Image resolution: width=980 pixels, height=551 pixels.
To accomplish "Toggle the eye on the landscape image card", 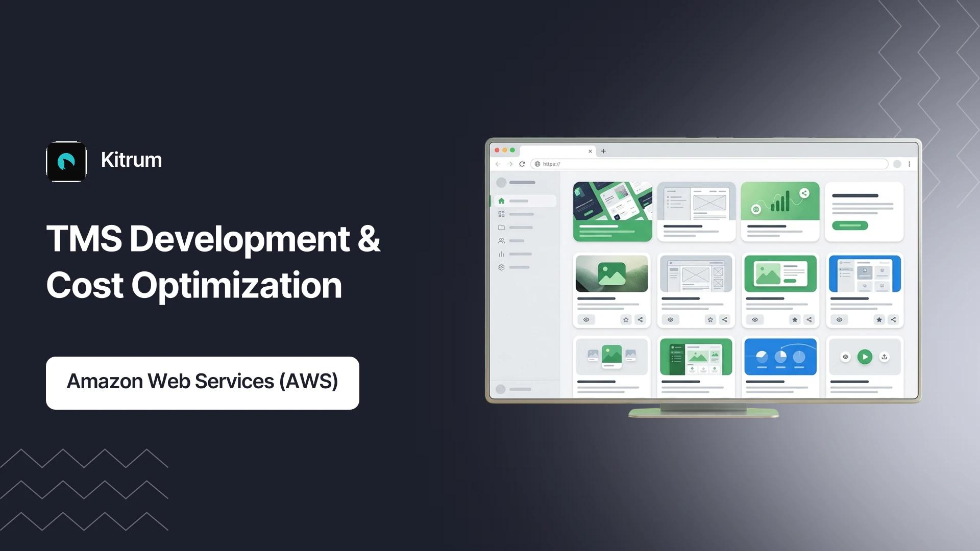I will [586, 320].
